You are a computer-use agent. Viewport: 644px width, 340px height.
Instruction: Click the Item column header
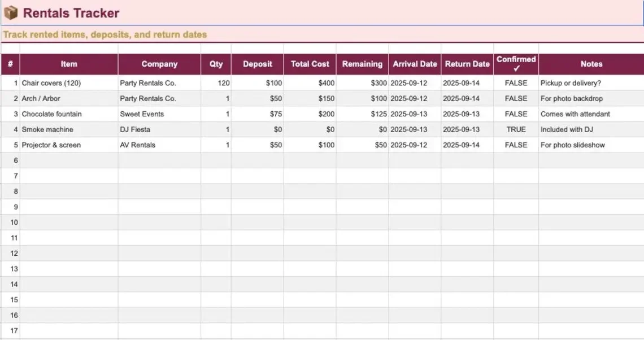(68, 64)
